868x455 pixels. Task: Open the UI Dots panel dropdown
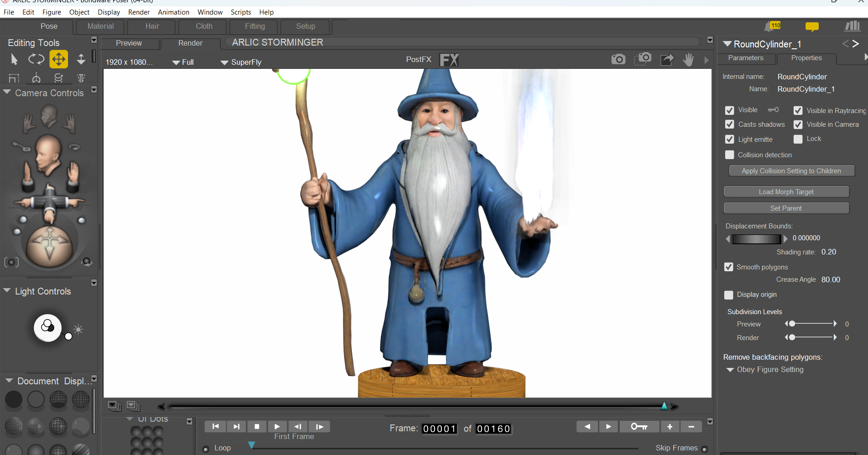click(x=189, y=422)
